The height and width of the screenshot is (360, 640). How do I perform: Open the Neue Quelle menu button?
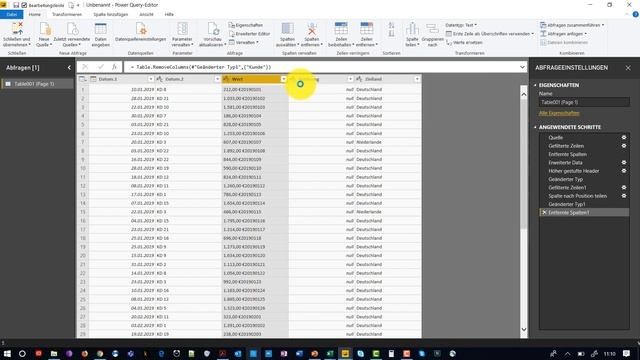(44, 35)
